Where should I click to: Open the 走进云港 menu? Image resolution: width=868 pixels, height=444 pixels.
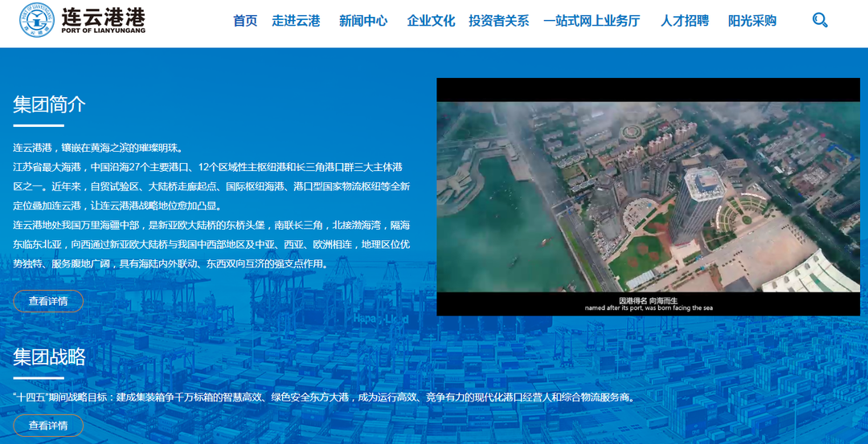coord(296,21)
